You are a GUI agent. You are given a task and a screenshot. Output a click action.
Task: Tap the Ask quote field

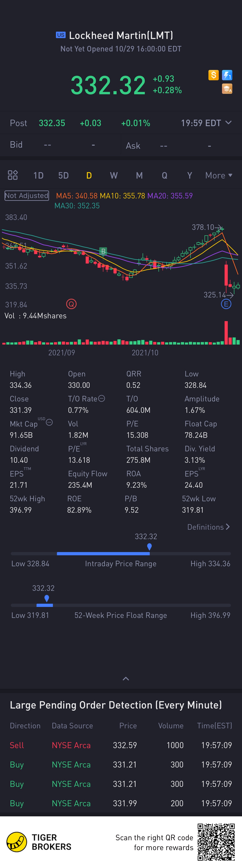coord(182,145)
